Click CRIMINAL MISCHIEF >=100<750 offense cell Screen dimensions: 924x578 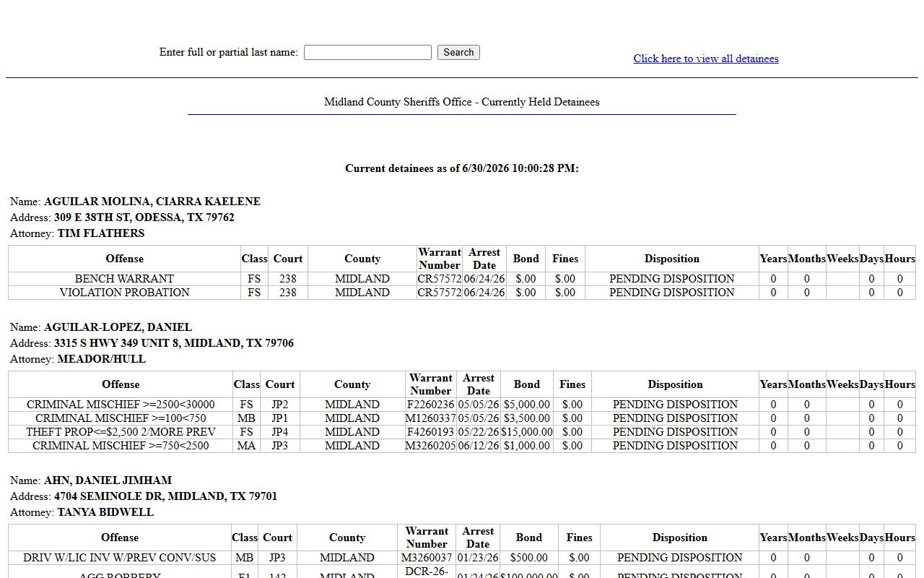[x=121, y=418]
